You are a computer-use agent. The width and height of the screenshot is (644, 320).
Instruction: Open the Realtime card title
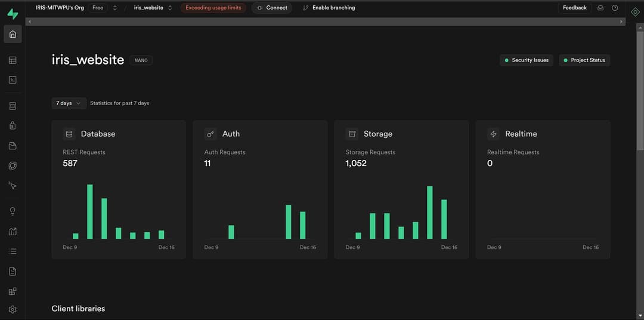(521, 134)
